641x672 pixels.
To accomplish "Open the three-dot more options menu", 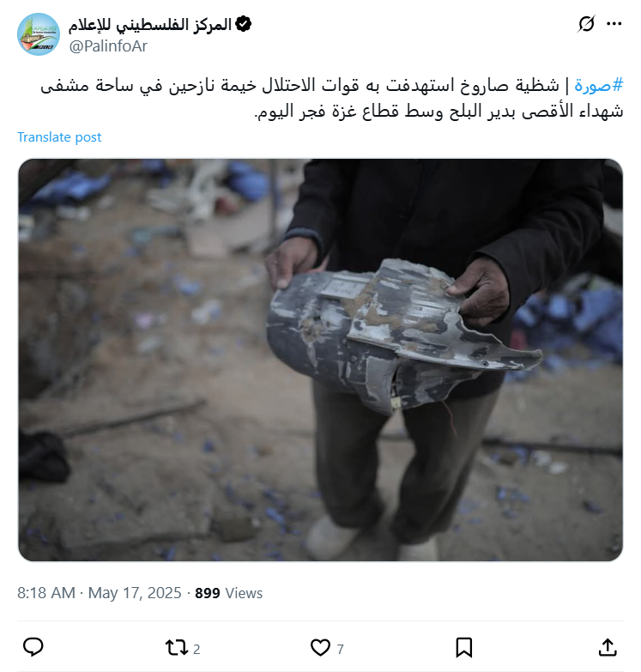I will 614,24.
